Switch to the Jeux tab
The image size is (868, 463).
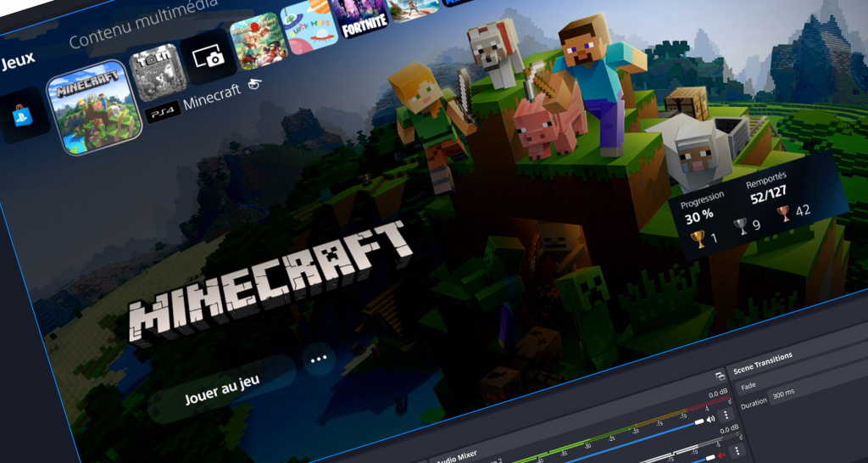pos(18,59)
